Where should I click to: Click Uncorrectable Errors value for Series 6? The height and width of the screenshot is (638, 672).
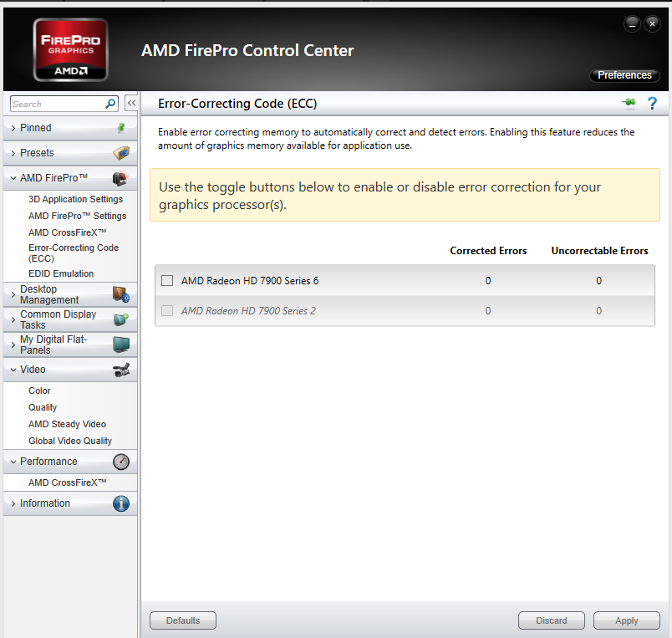pos(598,281)
